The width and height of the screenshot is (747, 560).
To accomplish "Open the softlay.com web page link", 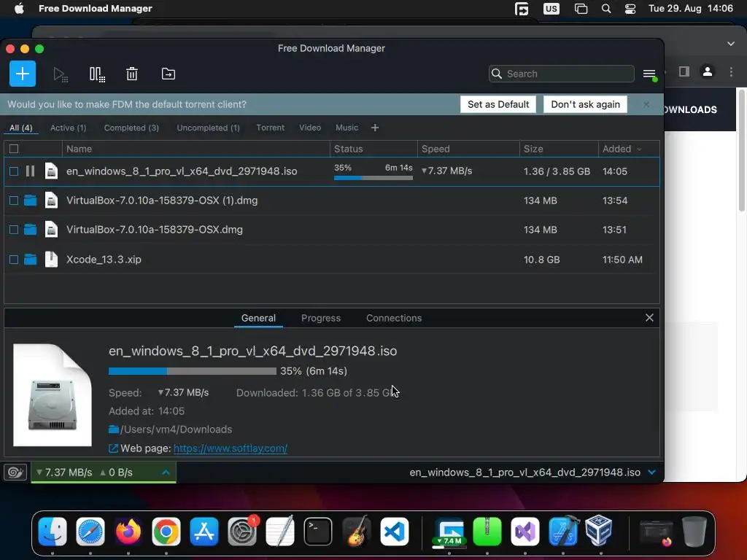I will [x=230, y=448].
